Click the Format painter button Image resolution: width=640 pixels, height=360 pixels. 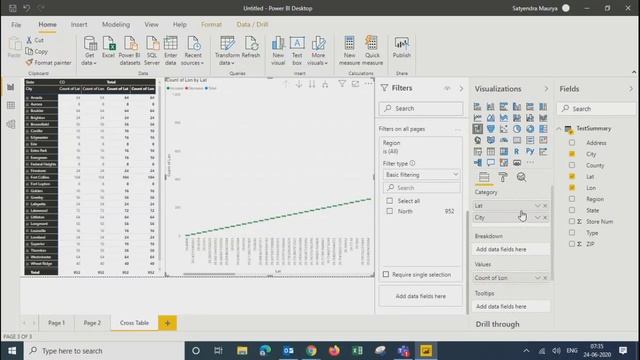tap(48, 62)
